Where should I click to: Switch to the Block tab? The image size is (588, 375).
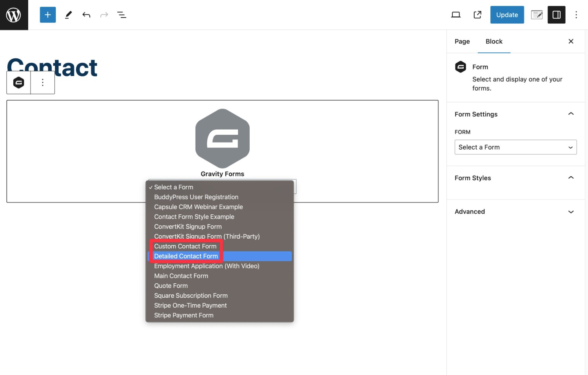click(x=494, y=42)
